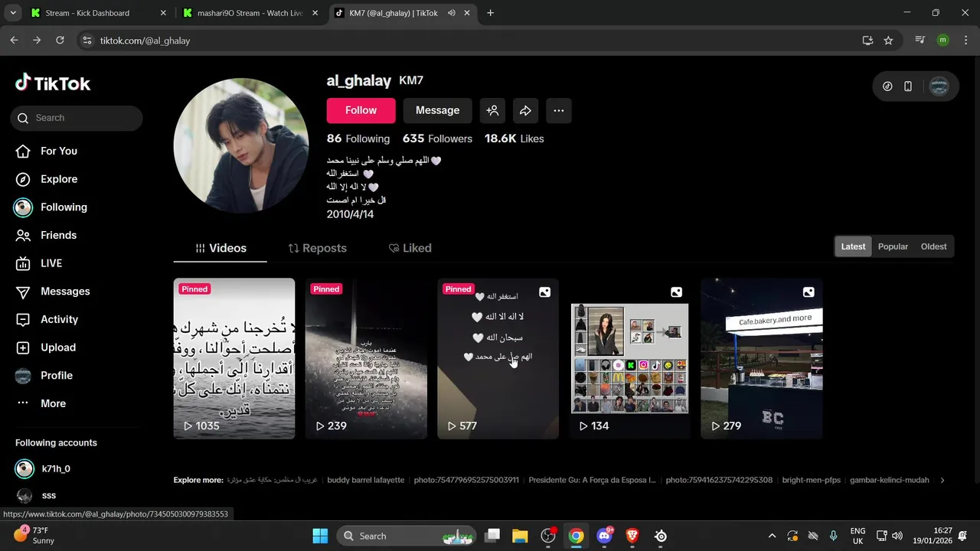Open the pinned video with 239 views
Screen dimensions: 980x551
coord(366,358)
